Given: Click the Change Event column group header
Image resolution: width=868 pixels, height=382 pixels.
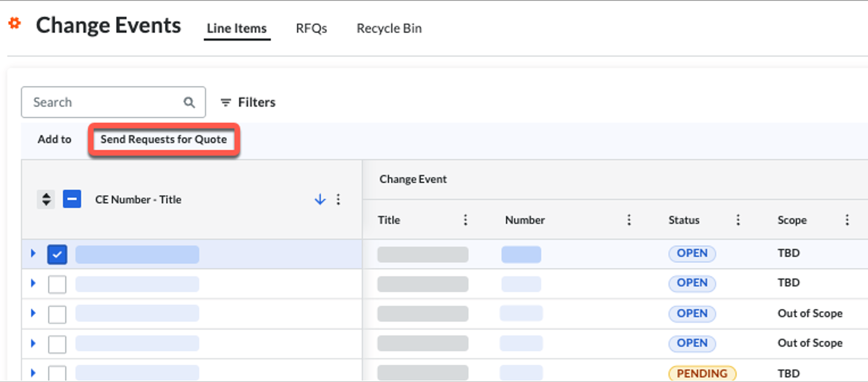Looking at the screenshot, I should pos(413,179).
